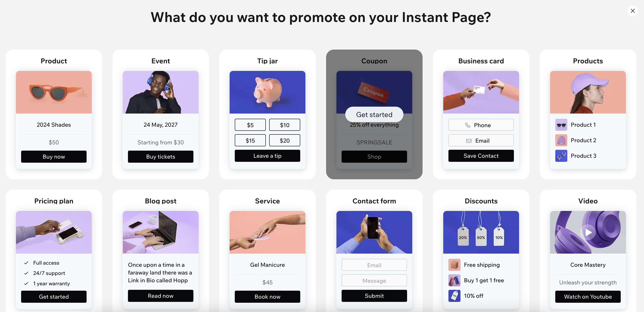Click the play button on Core Mastery video
The width and height of the screenshot is (644, 312).
click(x=588, y=232)
